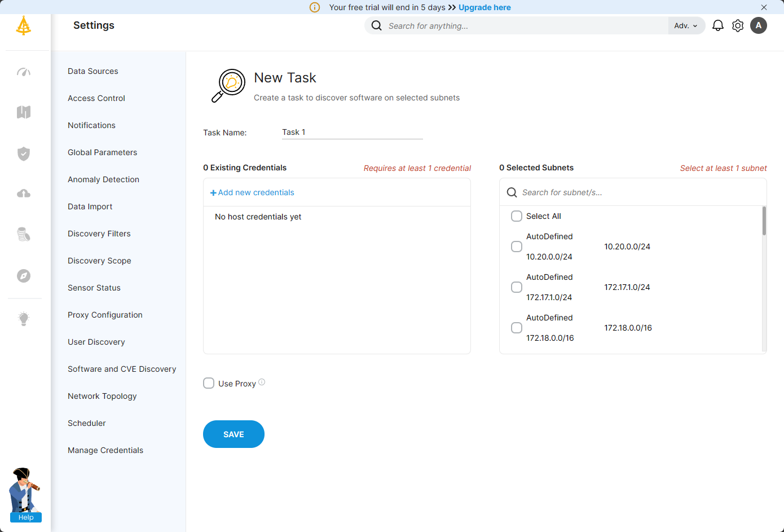Open the Discovery Scope settings page

tap(99, 261)
